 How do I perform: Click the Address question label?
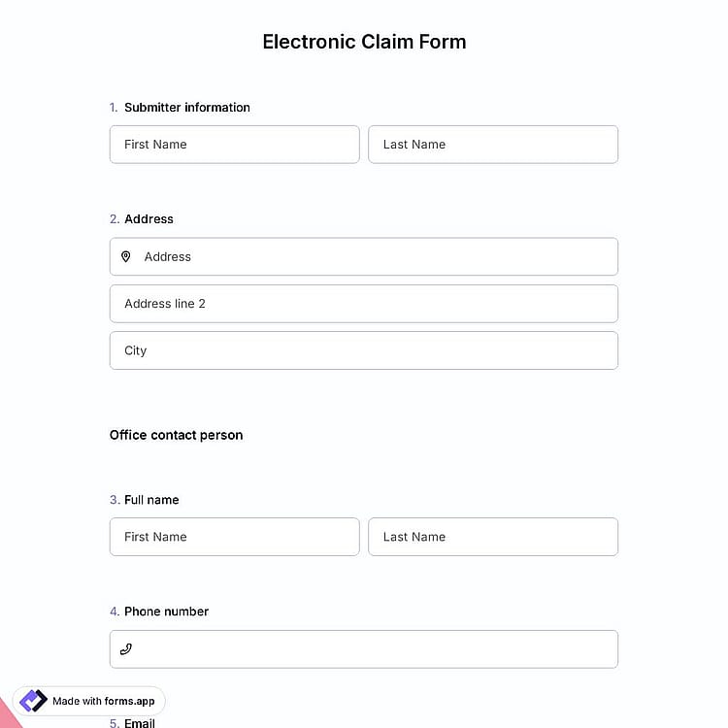[149, 219]
